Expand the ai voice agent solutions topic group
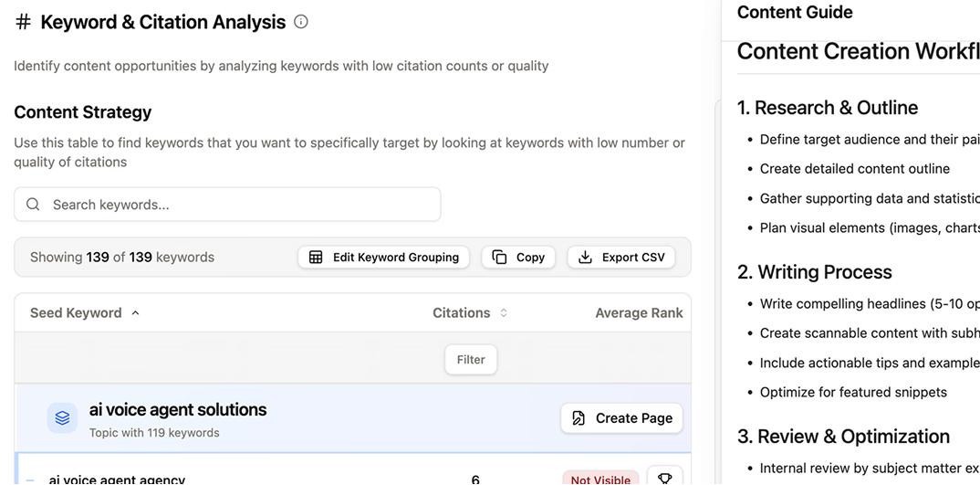Screen dimensions: 980x485 pyautogui.click(x=178, y=410)
